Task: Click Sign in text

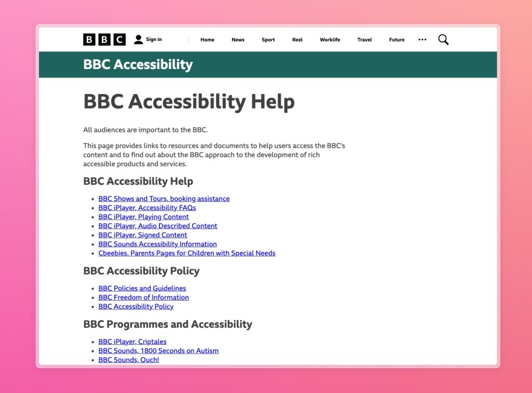Action: [154, 39]
